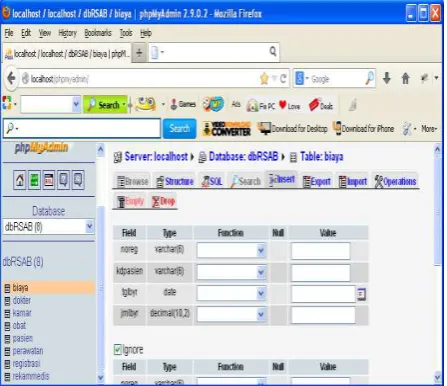Expand More toolbar options
This screenshot has width=447, height=386.
point(429,129)
